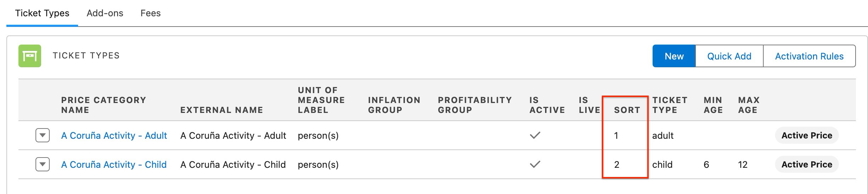Image resolution: width=868 pixels, height=194 pixels.
Task: Click Active Price badge for Adult
Action: [806, 135]
